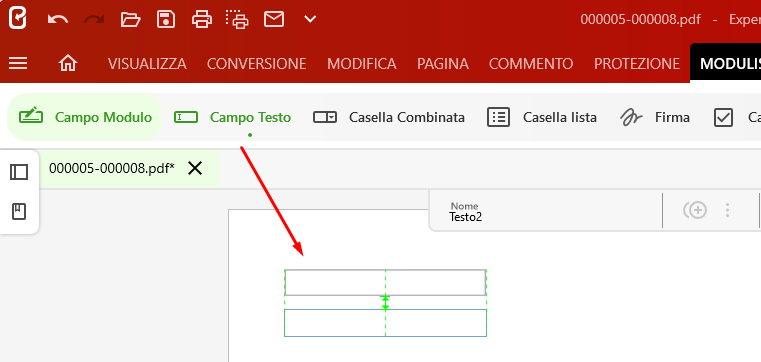
Task: Open a file with the folder icon
Action: [x=130, y=19]
